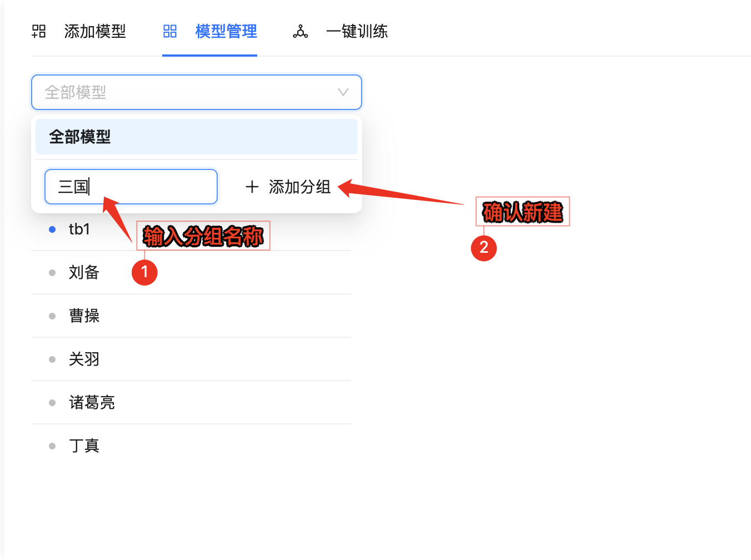Image resolution: width=751 pixels, height=560 pixels.
Task: Click the 模型管理 four-squares icon
Action: tap(170, 31)
